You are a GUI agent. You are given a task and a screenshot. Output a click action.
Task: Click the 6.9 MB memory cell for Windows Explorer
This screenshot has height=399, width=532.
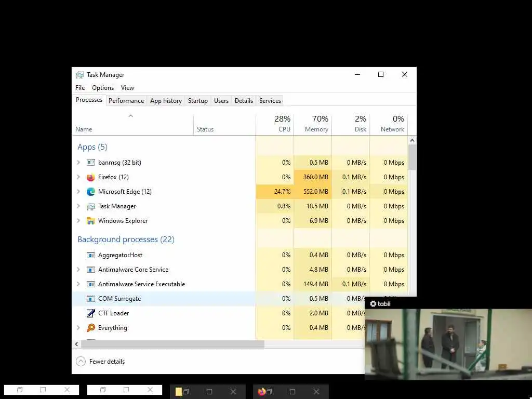click(312, 221)
